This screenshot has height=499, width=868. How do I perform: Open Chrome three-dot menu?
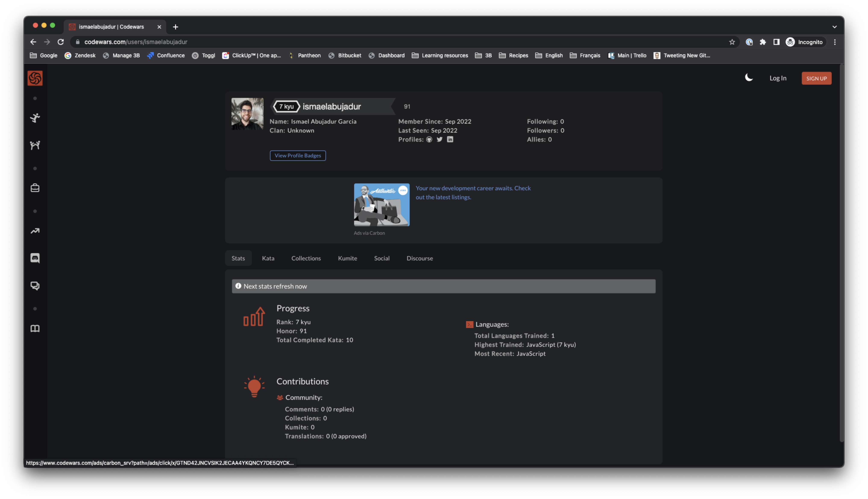[x=835, y=42]
